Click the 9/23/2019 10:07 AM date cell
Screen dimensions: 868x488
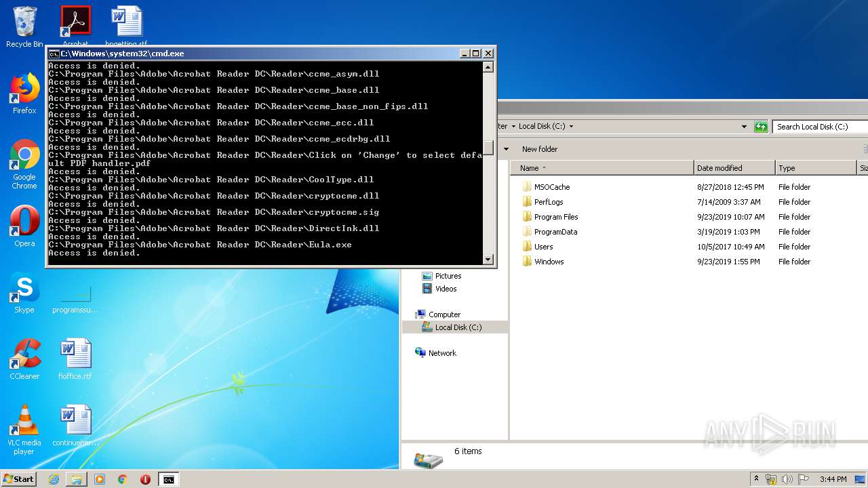click(730, 217)
